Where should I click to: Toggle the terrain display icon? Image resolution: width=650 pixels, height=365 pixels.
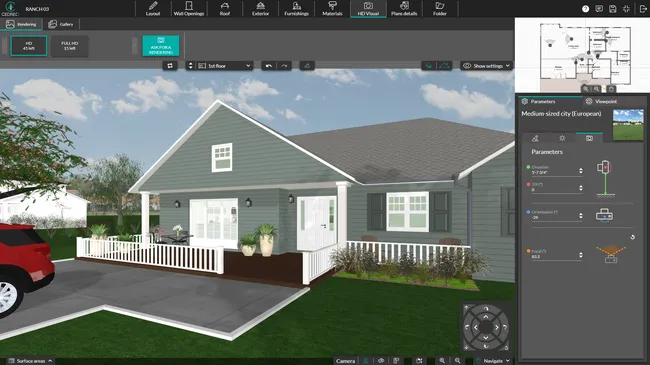click(x=444, y=66)
